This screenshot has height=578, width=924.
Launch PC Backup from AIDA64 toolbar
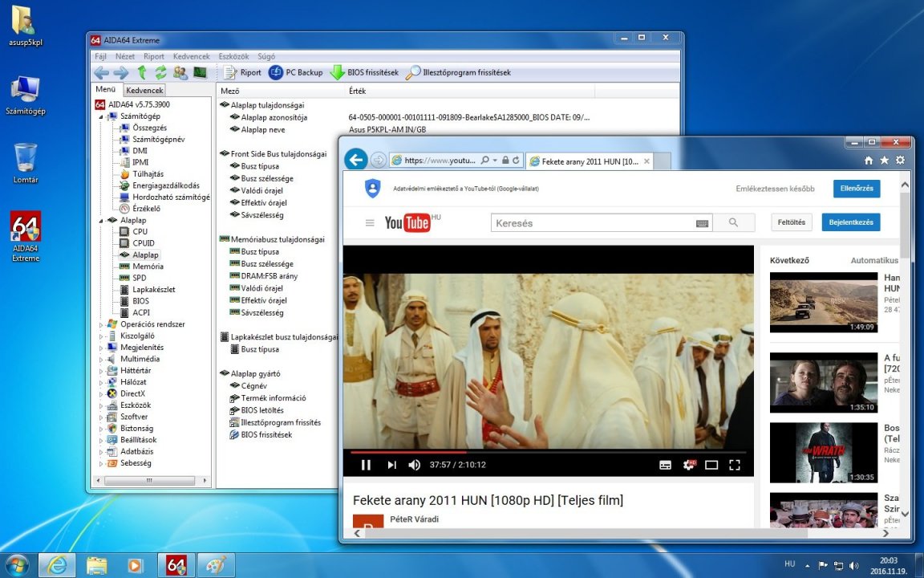click(x=295, y=72)
